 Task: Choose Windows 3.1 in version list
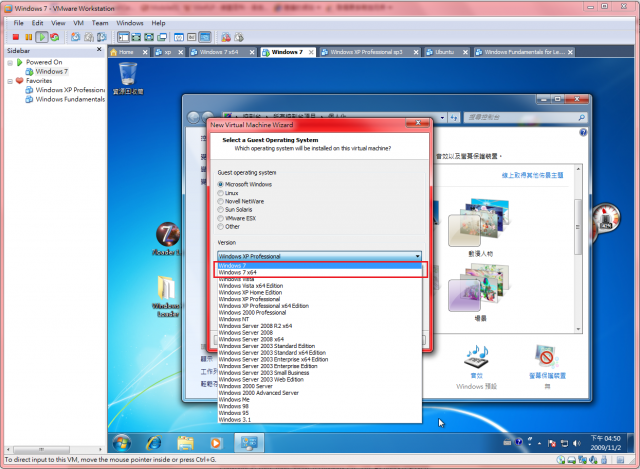319,420
